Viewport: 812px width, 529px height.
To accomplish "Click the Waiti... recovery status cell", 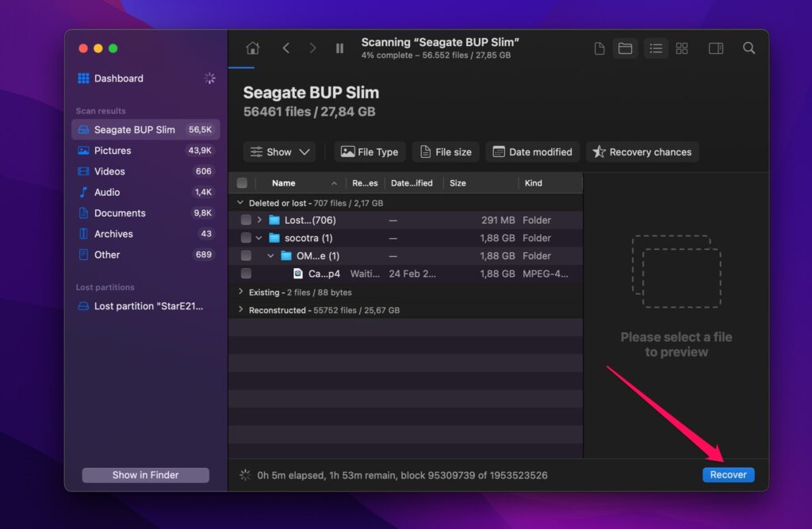I will (365, 274).
